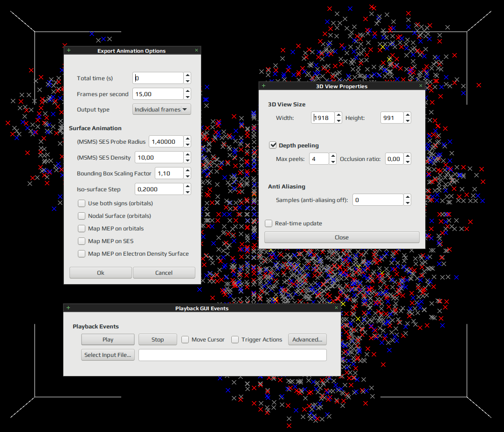Image resolution: width=504 pixels, height=432 pixels.
Task: Decrease SES Density using its down arrow
Action: (188, 160)
